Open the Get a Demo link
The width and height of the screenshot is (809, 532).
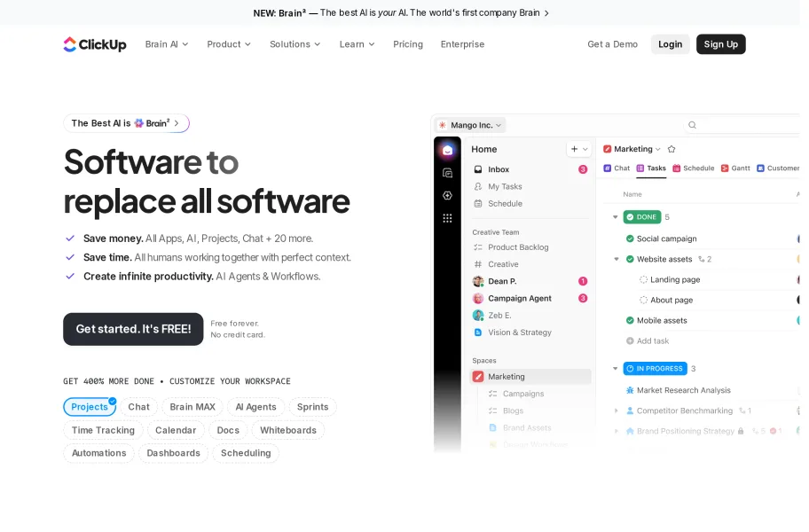[x=612, y=44]
